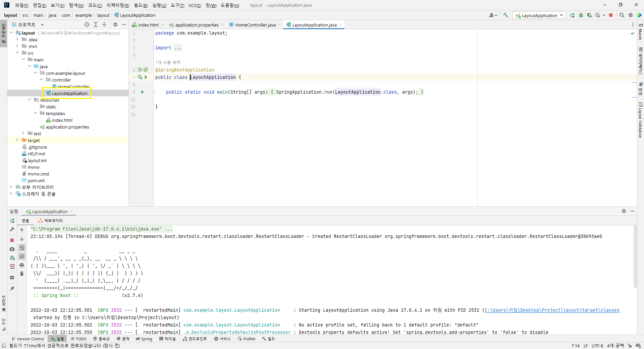Switch to application.properties editor tab

coord(197,25)
